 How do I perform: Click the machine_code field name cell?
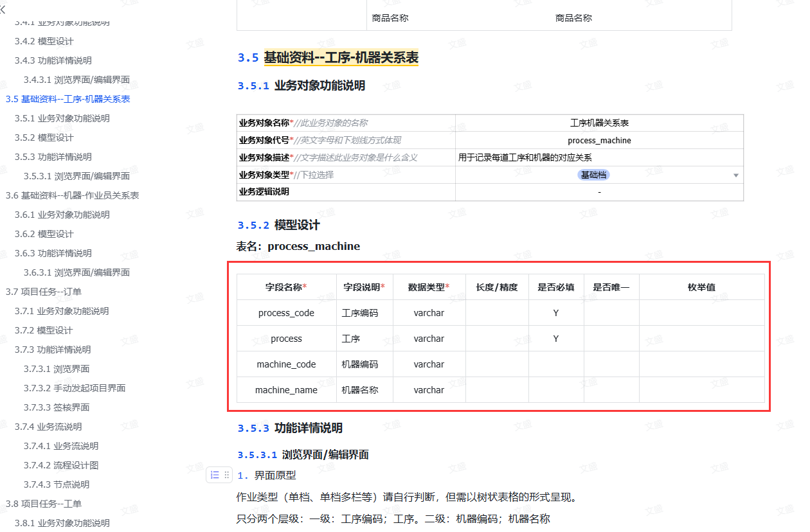click(287, 364)
